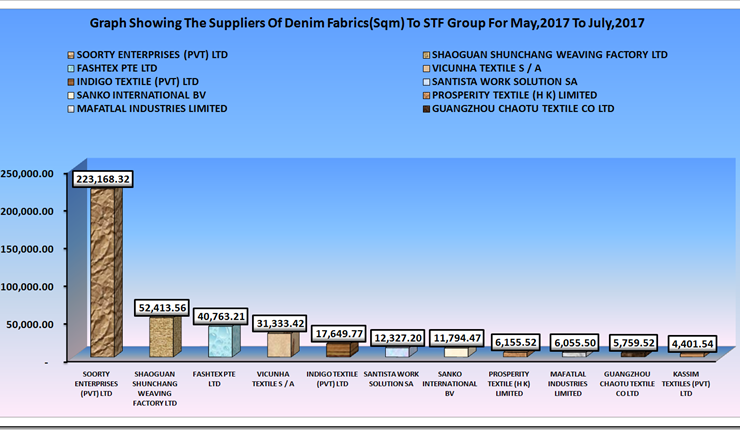
Task: Click x-axis label KASSIM TEXTILES (PVT) LTD
Action: click(686, 384)
